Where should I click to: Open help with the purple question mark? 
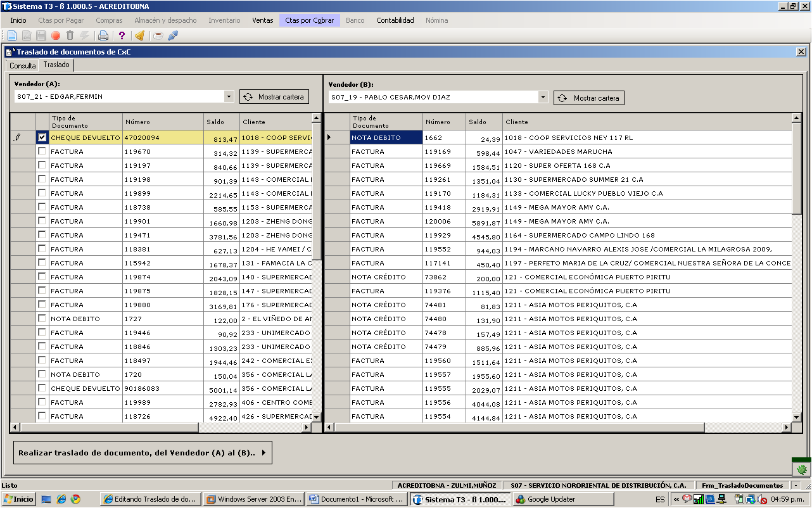click(x=122, y=35)
